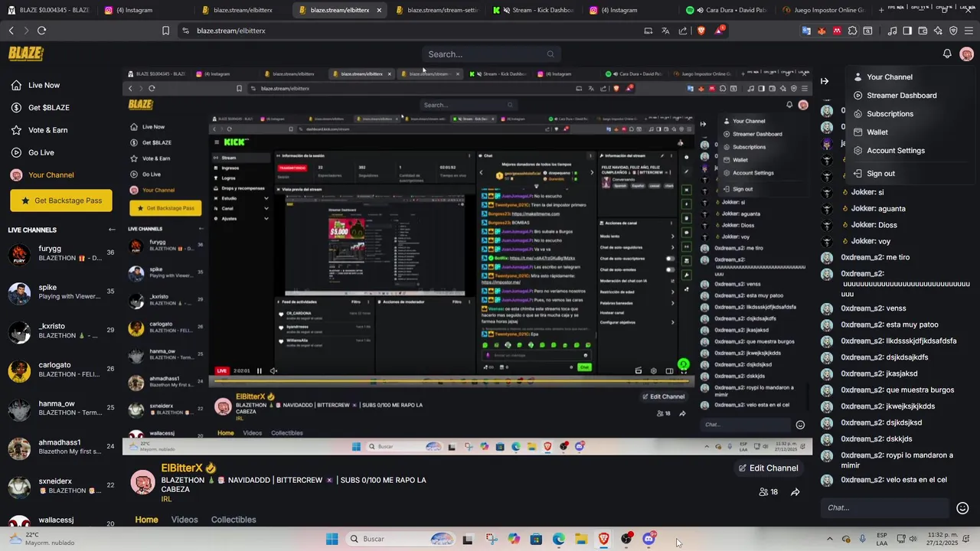Image resolution: width=980 pixels, height=551 pixels.
Task: Show hidden system tray icons chevron
Action: (829, 539)
